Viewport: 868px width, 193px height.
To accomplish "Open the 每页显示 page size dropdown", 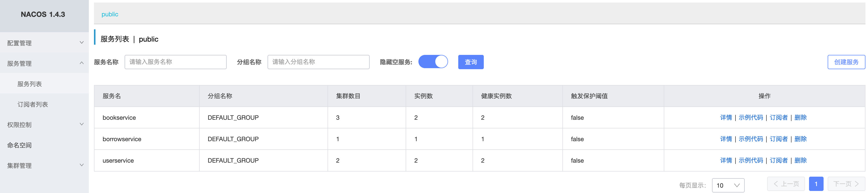I will click(x=728, y=185).
